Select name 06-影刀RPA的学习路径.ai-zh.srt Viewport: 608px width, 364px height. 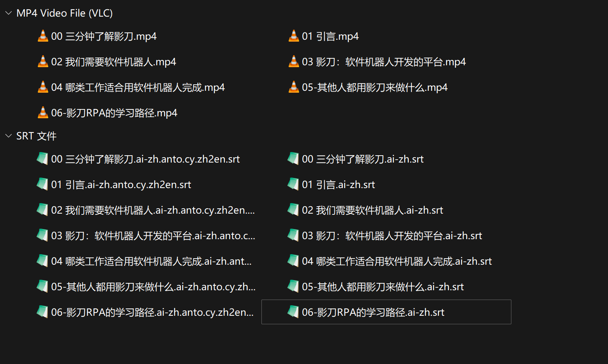click(373, 312)
